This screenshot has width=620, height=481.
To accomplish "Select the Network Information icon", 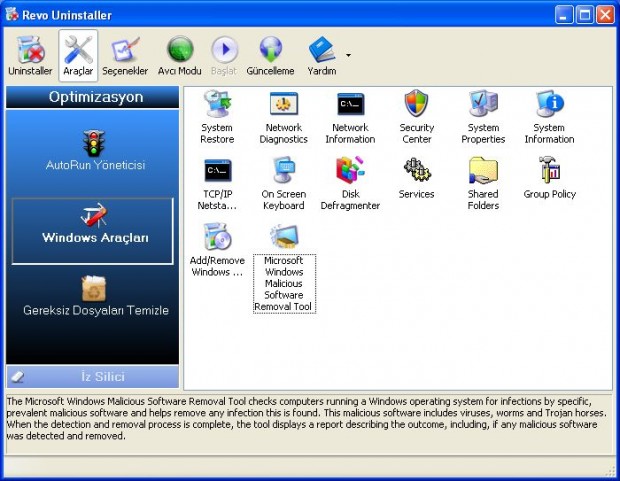I will (350, 117).
